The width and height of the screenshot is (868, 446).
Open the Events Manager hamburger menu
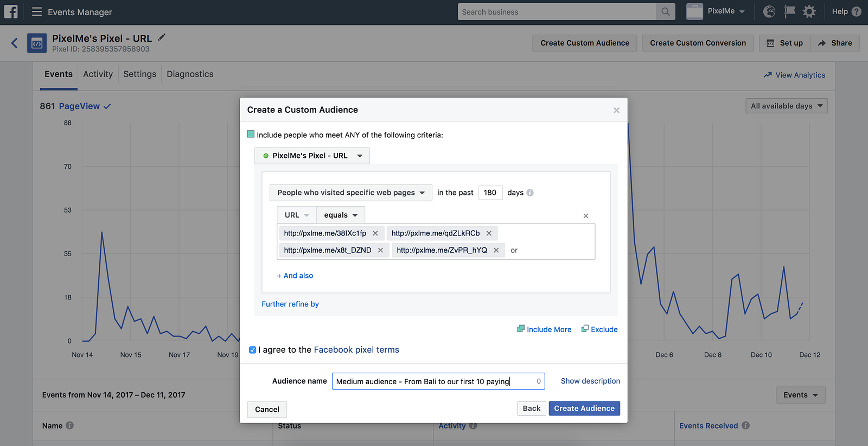[37, 11]
